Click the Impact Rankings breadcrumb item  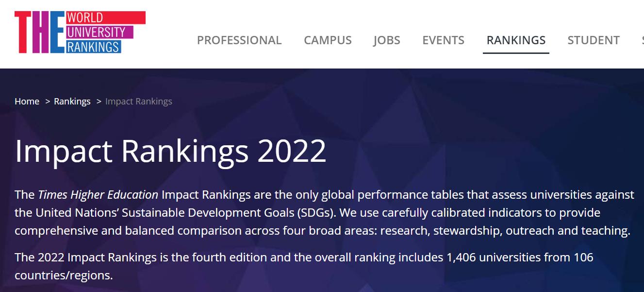click(138, 101)
